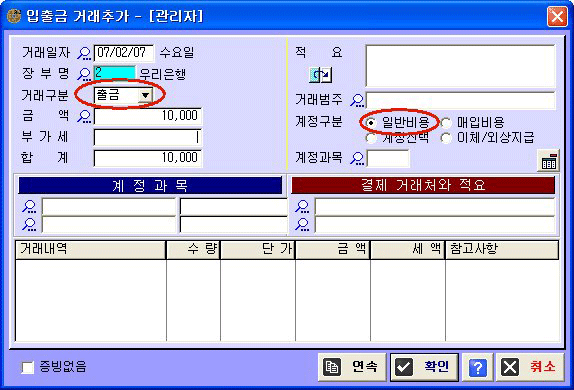
Task: Click the red 결제 거래처와 적요 header
Action: (423, 186)
